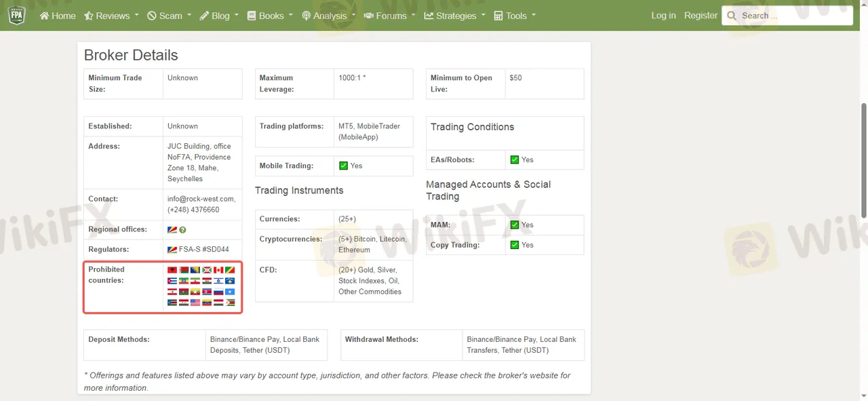
Task: Click the Lebanon flag in Prohibited countries
Action: coord(172,292)
